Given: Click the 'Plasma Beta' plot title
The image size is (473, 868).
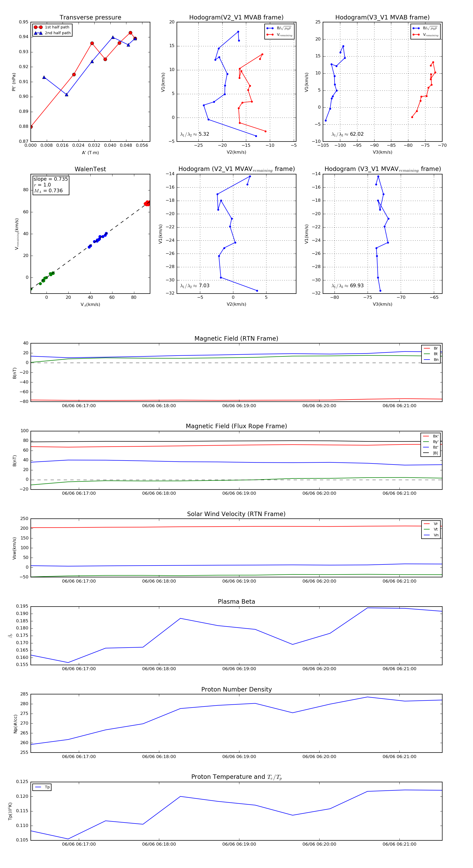Looking at the screenshot, I should point(236,602).
